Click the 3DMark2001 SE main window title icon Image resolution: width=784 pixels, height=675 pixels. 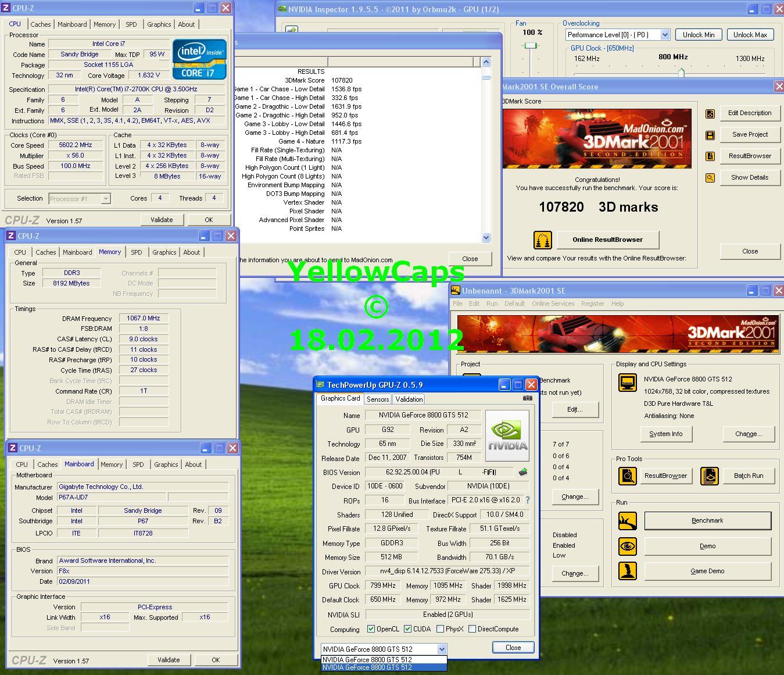coord(456,291)
